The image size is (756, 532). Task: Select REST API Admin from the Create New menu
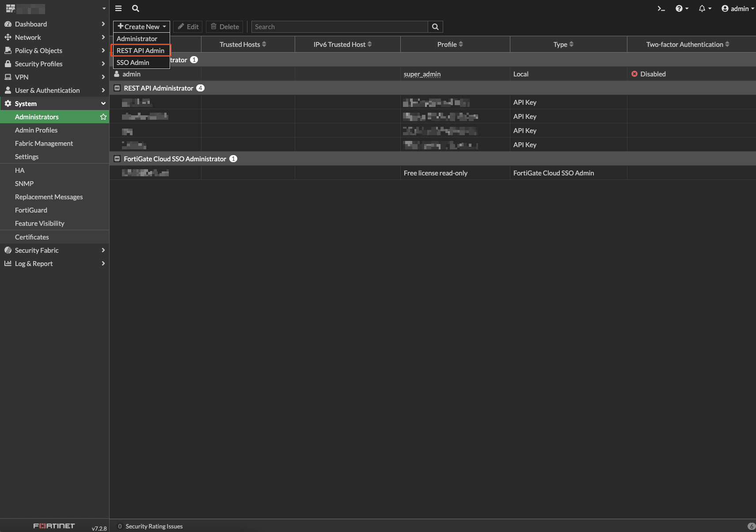coord(141,50)
